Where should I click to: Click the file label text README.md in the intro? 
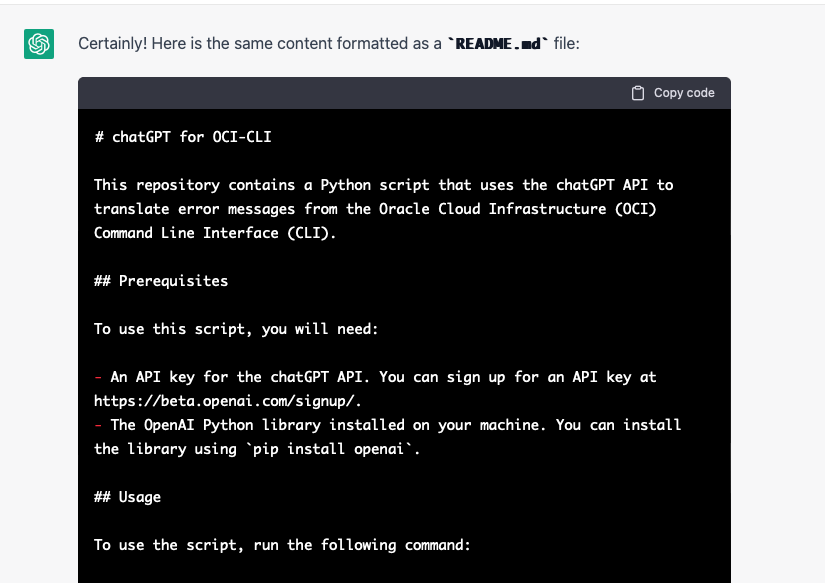point(499,43)
